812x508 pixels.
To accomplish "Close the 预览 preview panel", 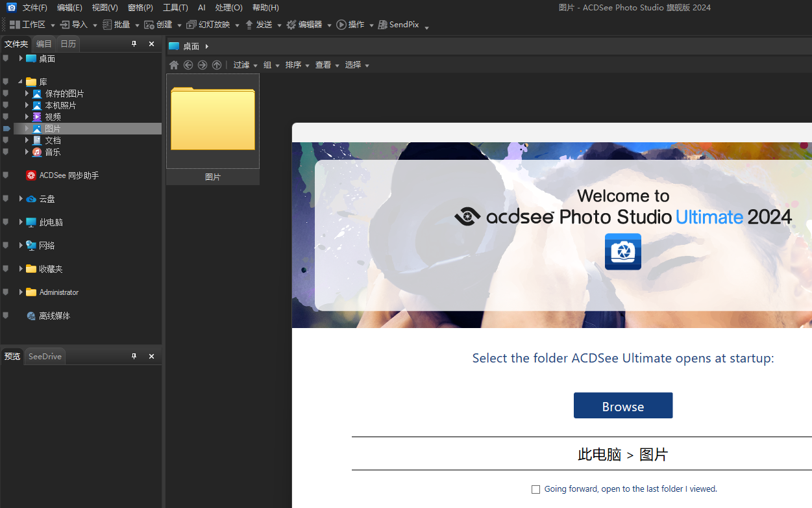I will tap(151, 357).
